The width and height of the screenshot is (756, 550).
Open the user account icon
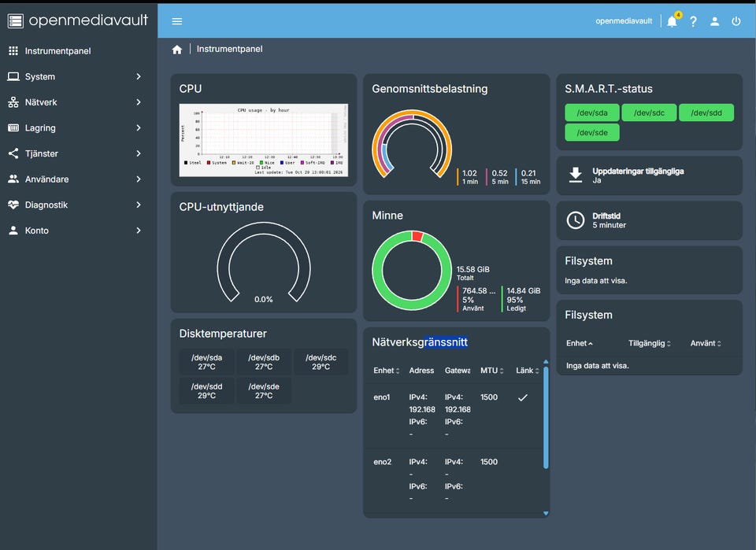click(714, 21)
